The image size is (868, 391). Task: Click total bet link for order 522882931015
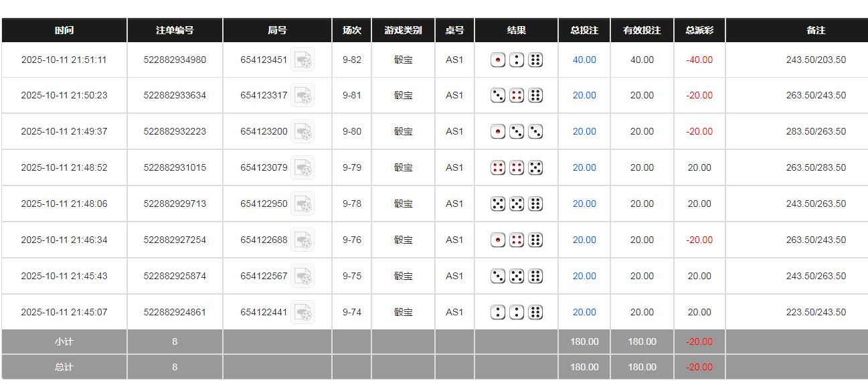tap(584, 168)
